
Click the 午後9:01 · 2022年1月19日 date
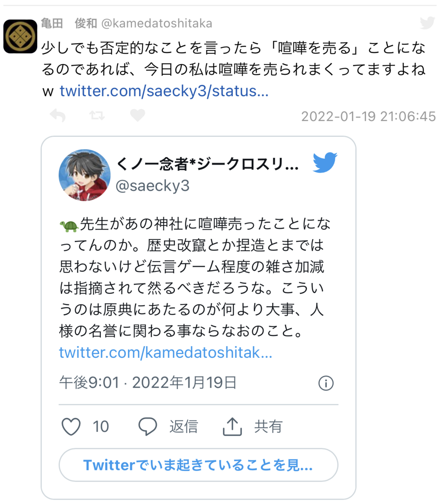[148, 383]
